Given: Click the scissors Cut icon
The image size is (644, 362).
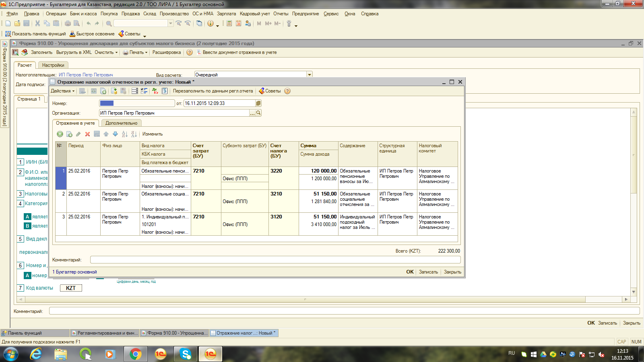Looking at the screenshot, I should 37,23.
